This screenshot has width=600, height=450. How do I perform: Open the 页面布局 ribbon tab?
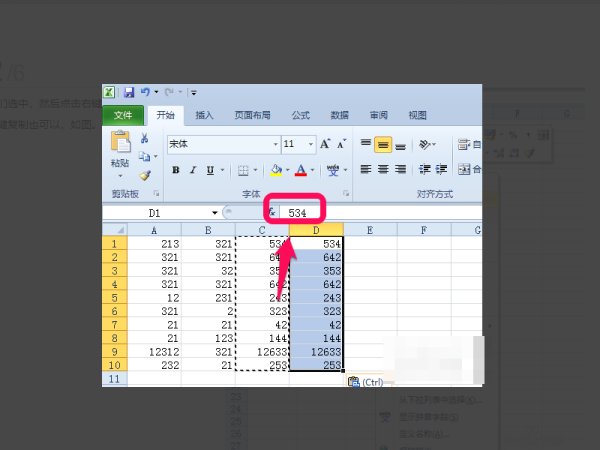click(x=253, y=115)
